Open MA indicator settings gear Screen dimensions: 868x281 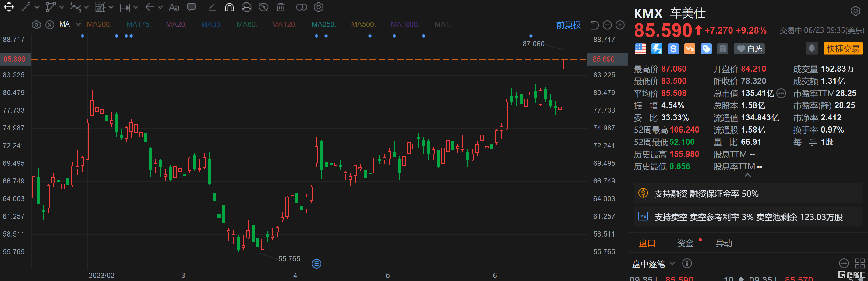(36, 25)
